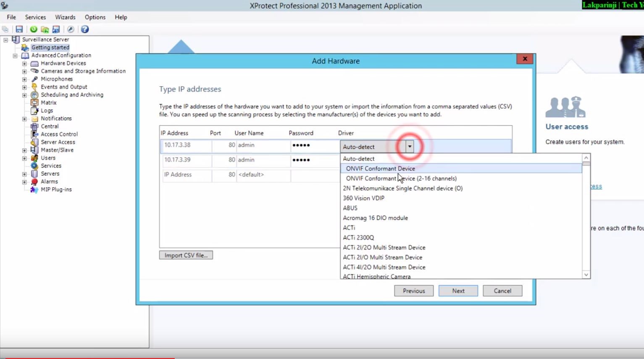644x359 pixels.
Task: Click the Save configuration toolbar icon
Action: click(19, 29)
